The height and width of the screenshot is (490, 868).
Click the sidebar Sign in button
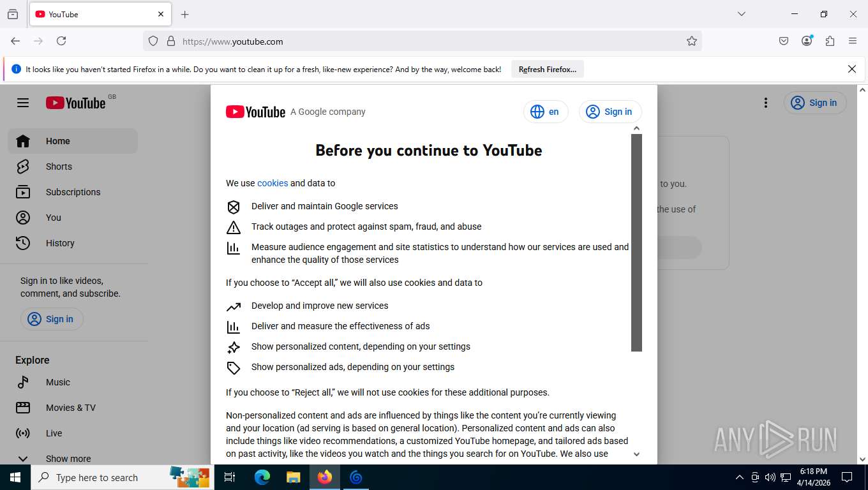[x=52, y=319]
